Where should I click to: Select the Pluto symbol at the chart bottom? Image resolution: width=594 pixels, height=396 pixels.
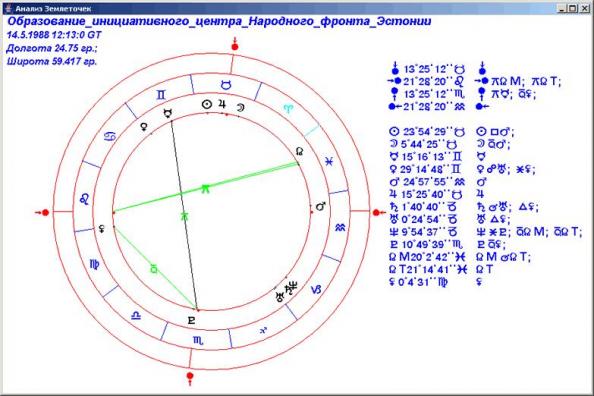click(192, 321)
